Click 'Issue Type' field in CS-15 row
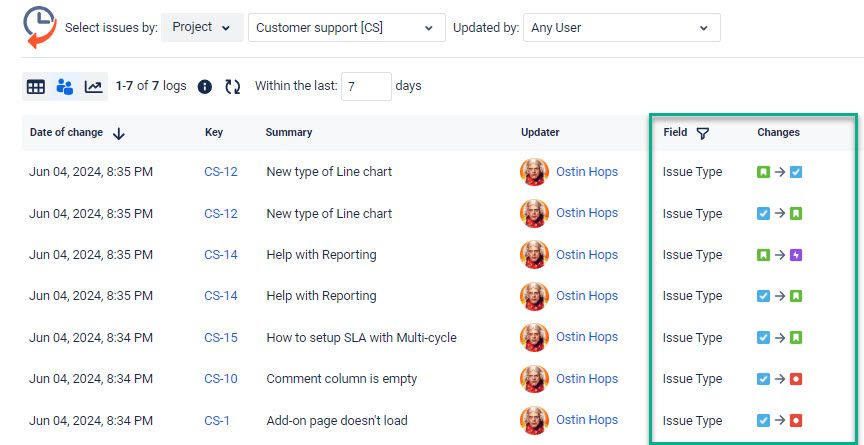 pyautogui.click(x=692, y=338)
